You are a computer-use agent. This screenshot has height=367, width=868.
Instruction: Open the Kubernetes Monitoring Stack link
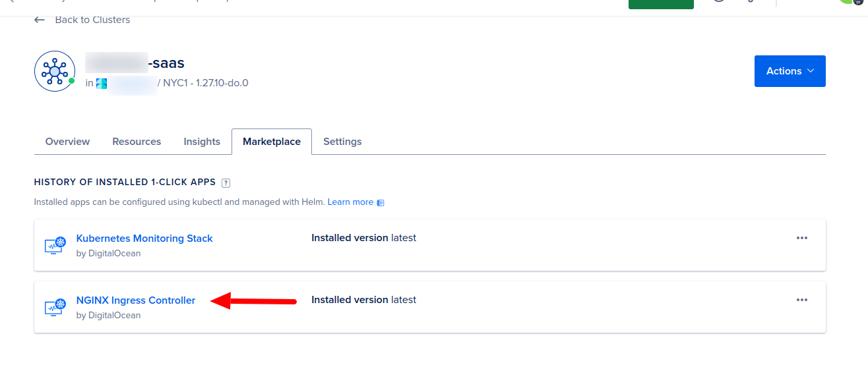144,239
